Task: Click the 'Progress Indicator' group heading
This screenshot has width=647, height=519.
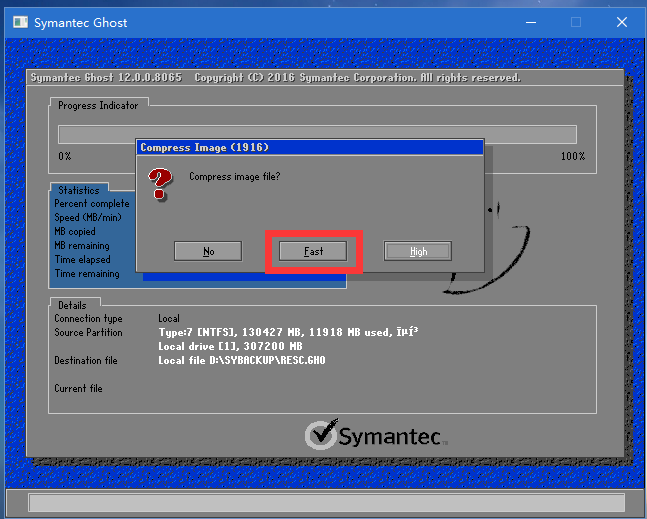Action: pos(98,106)
